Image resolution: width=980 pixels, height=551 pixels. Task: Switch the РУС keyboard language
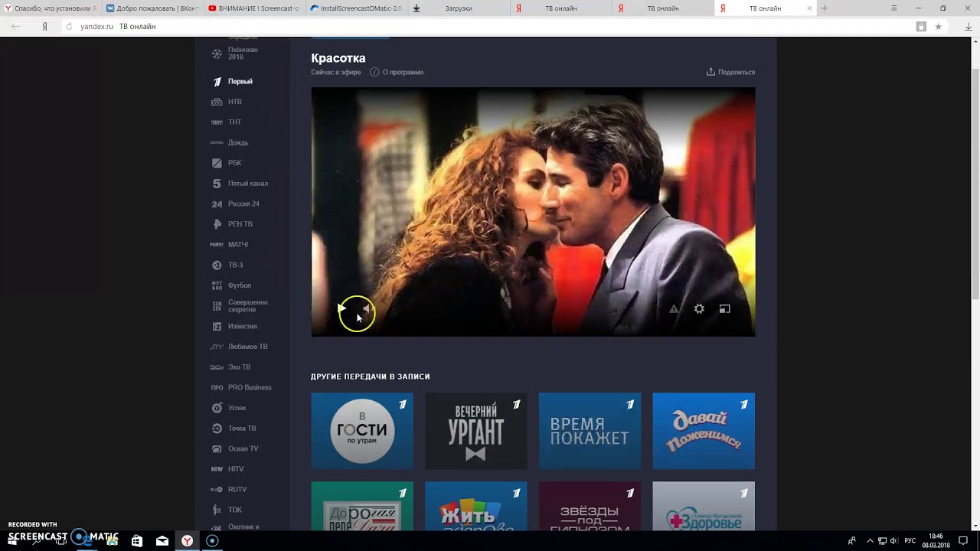tap(910, 540)
